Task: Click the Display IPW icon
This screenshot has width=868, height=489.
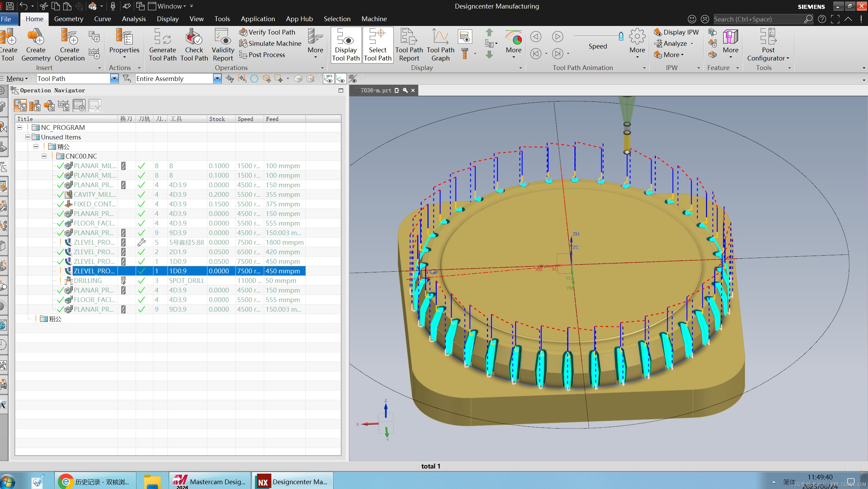Action: point(676,32)
